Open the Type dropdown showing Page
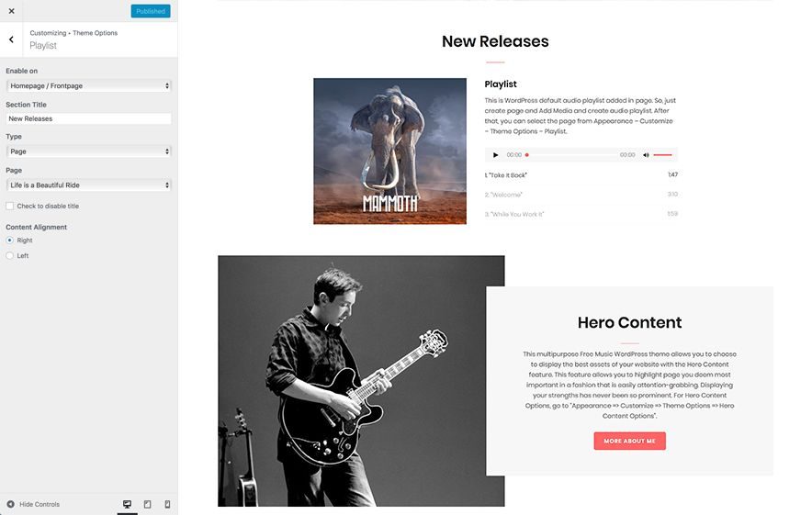 point(88,151)
